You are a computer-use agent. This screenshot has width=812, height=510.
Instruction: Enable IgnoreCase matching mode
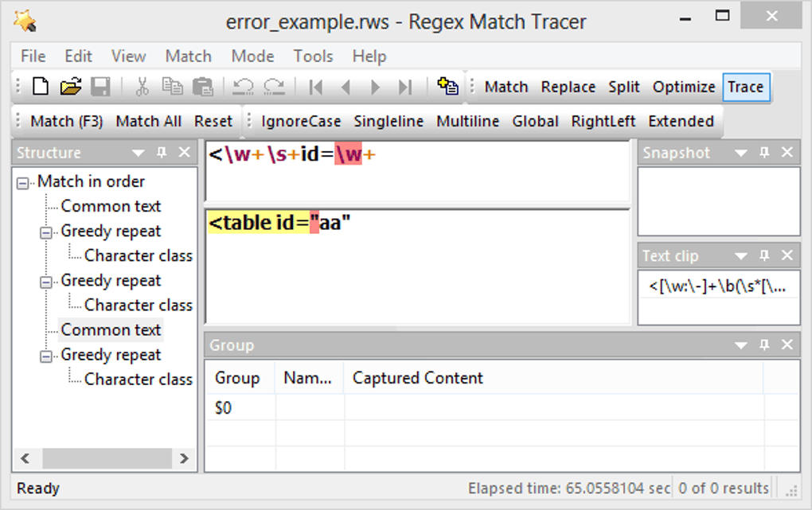tap(301, 121)
